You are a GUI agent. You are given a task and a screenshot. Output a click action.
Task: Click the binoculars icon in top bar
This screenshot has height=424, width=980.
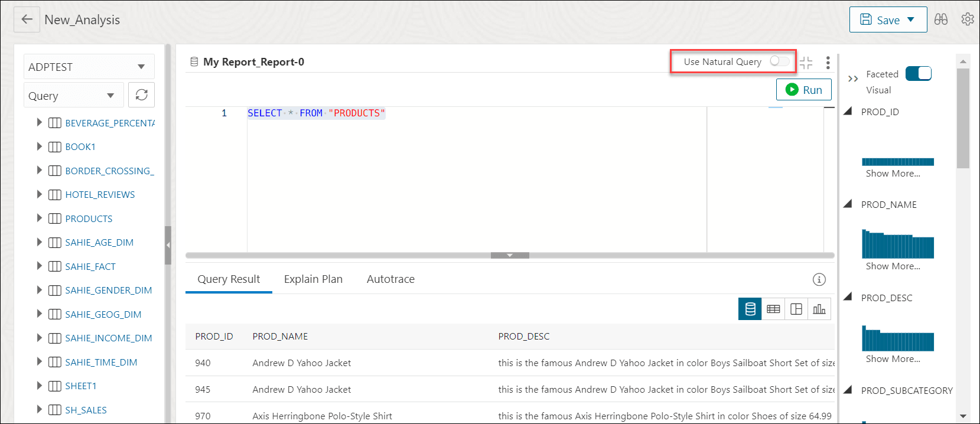(x=941, y=19)
